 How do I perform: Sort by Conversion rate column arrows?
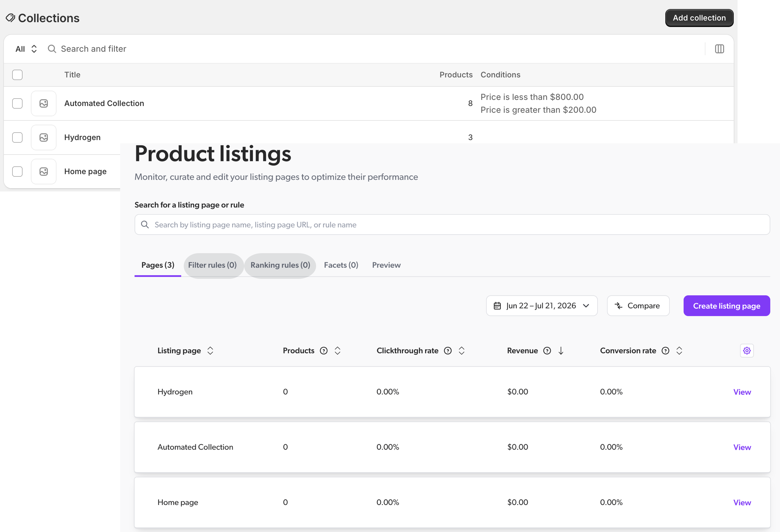(679, 351)
